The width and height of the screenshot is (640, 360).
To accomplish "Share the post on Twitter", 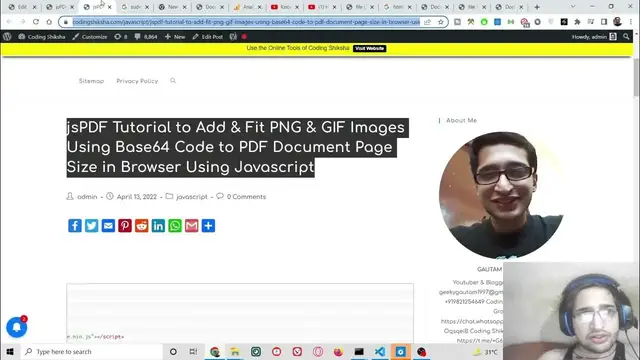I will (91, 226).
